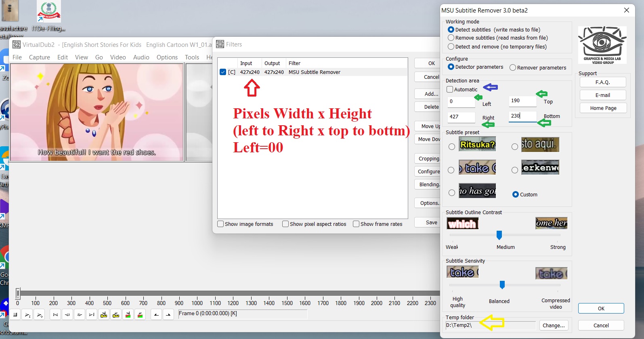Set the selection mark-in point

156,314
